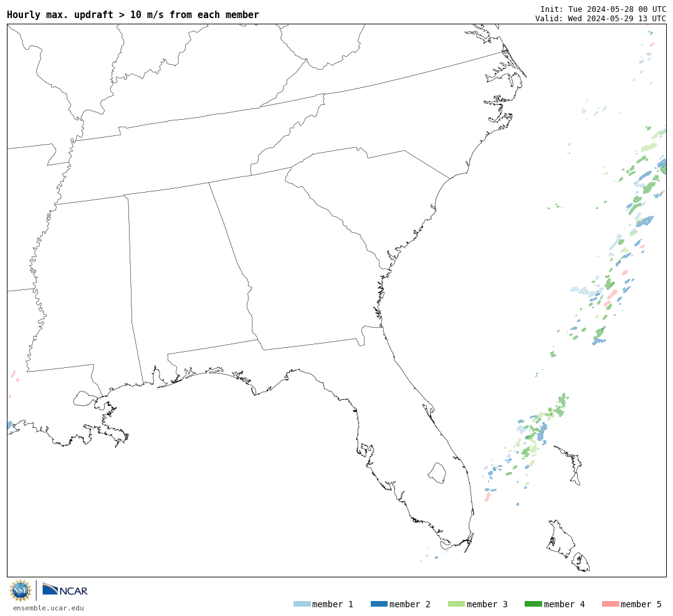This screenshot has width=673, height=616.
Task: Click the 'member 1' legend label
Action: coord(333,604)
